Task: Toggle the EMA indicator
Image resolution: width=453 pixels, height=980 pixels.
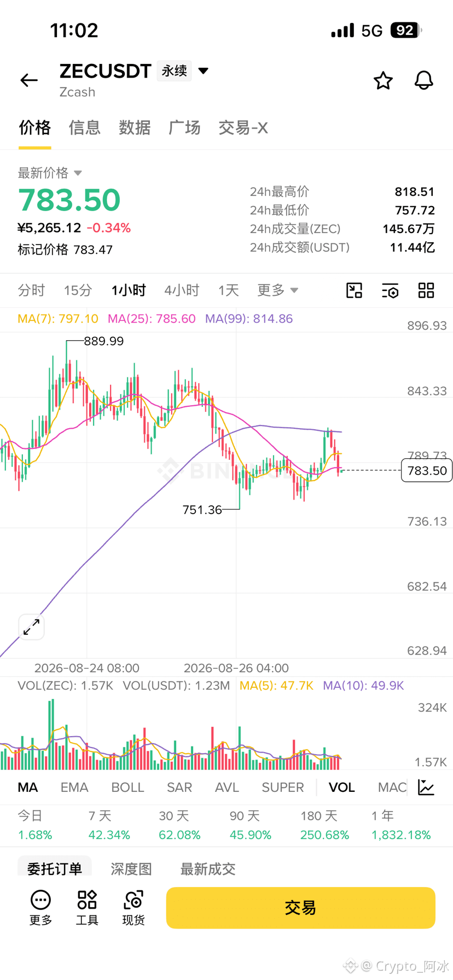Action: [x=74, y=787]
